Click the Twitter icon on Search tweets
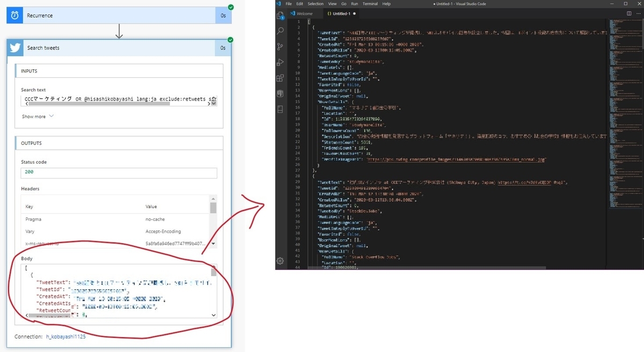 pyautogui.click(x=15, y=48)
